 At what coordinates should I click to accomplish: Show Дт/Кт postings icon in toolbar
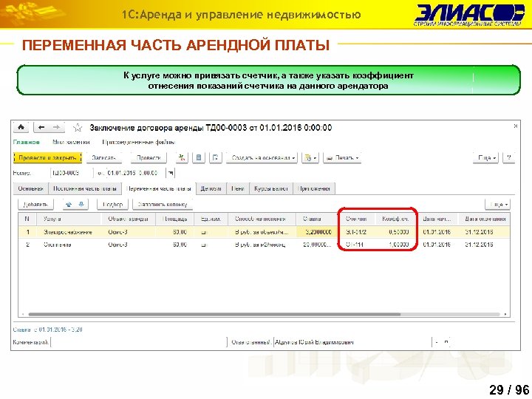click(182, 157)
